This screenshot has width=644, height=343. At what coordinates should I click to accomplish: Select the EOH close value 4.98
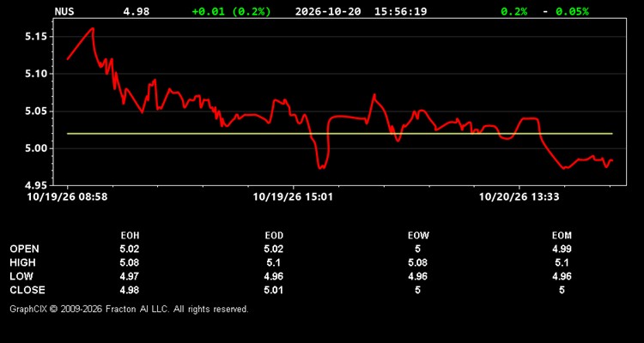pos(130,290)
